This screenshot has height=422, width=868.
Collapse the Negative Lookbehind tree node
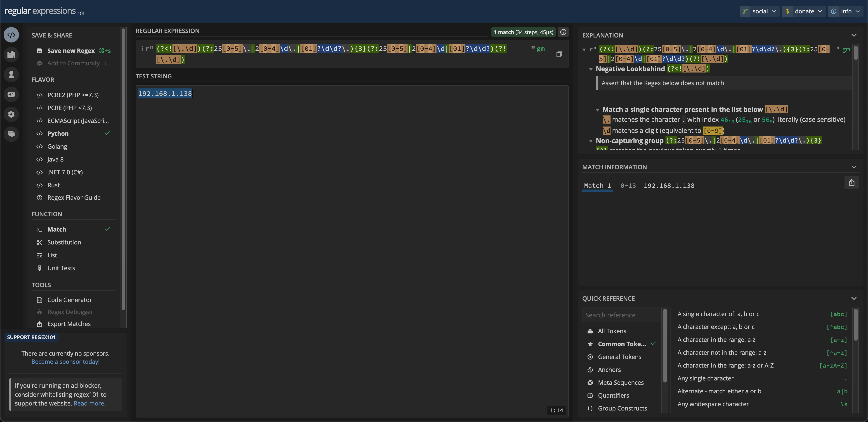pos(591,69)
